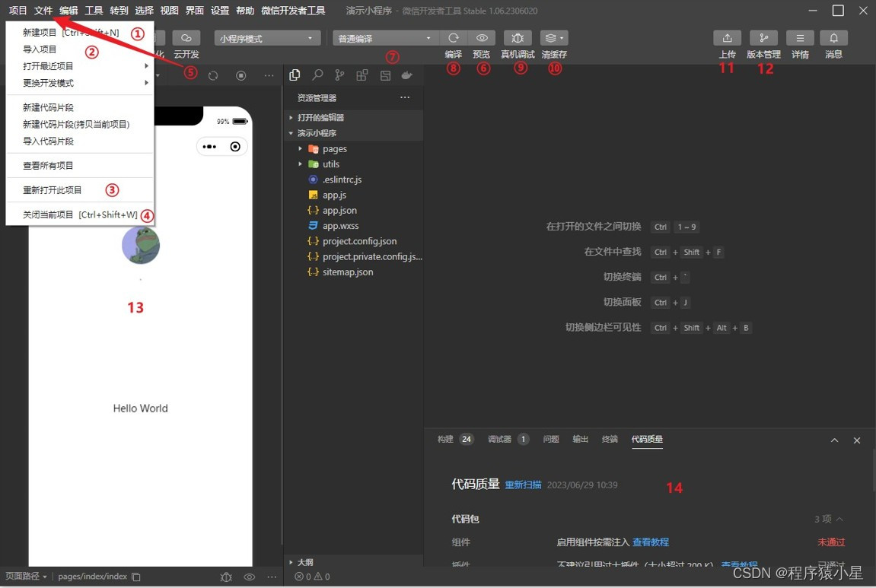Click the status bar bug icon
This screenshot has width=876, height=588.
pos(226,577)
